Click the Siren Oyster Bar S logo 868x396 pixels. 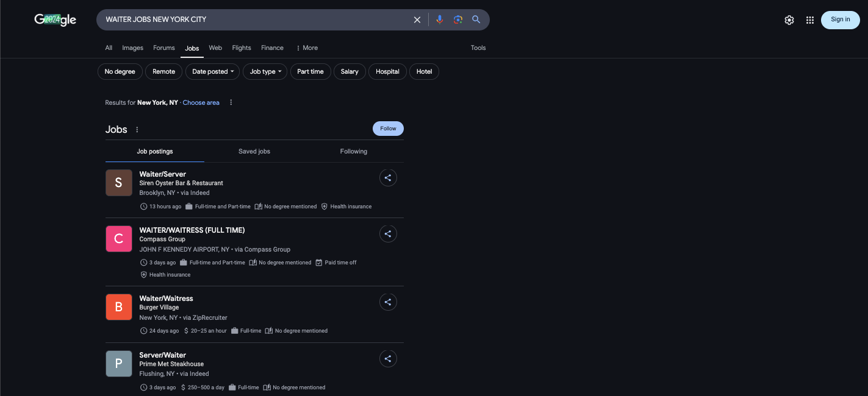[x=119, y=183]
